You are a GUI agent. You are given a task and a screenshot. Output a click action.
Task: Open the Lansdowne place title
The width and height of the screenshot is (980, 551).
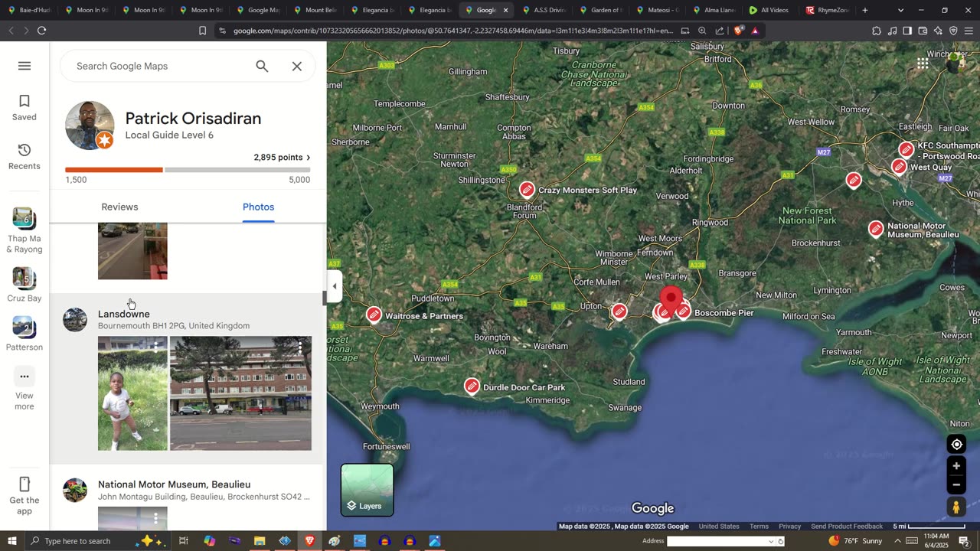tap(124, 314)
